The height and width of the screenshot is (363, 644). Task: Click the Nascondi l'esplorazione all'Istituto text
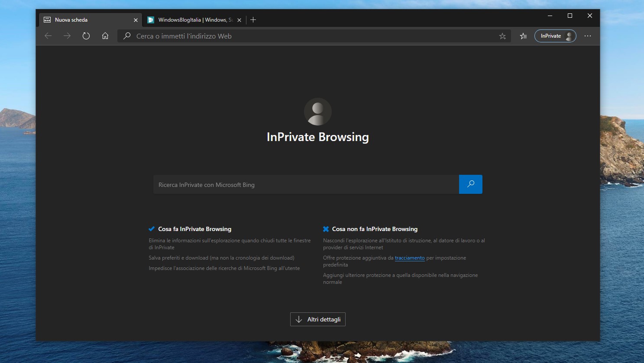(x=404, y=244)
